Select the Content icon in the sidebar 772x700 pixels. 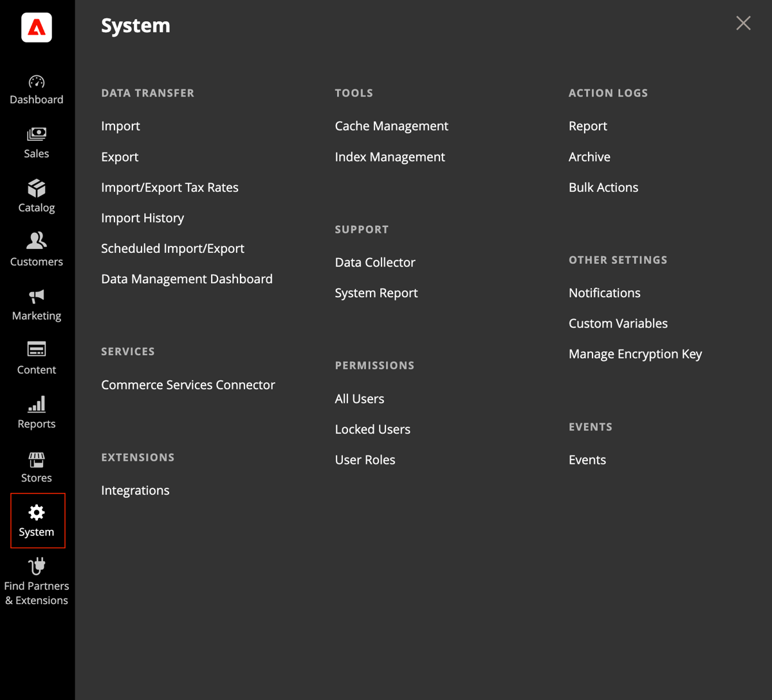tap(36, 358)
